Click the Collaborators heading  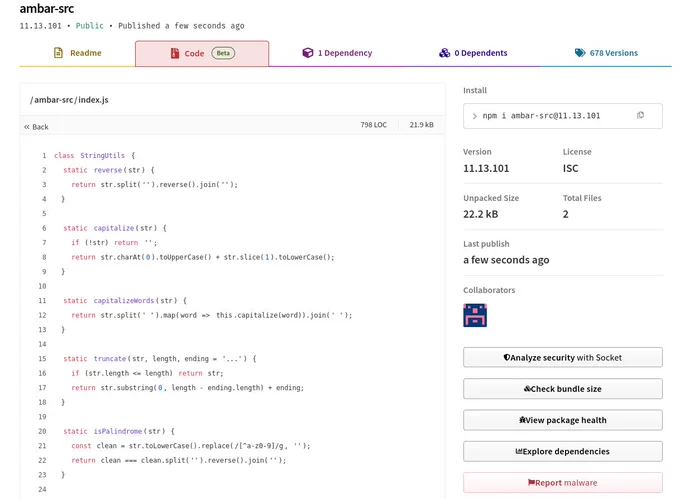(x=489, y=290)
